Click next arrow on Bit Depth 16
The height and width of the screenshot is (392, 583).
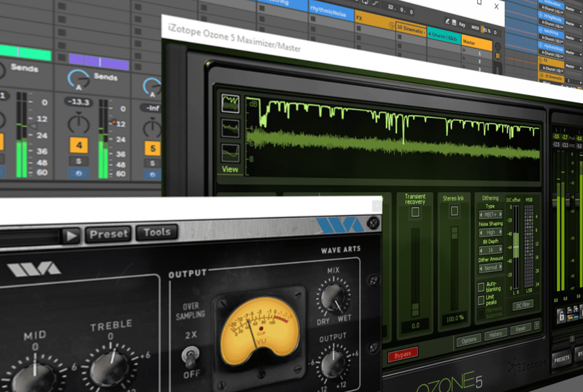500,250
